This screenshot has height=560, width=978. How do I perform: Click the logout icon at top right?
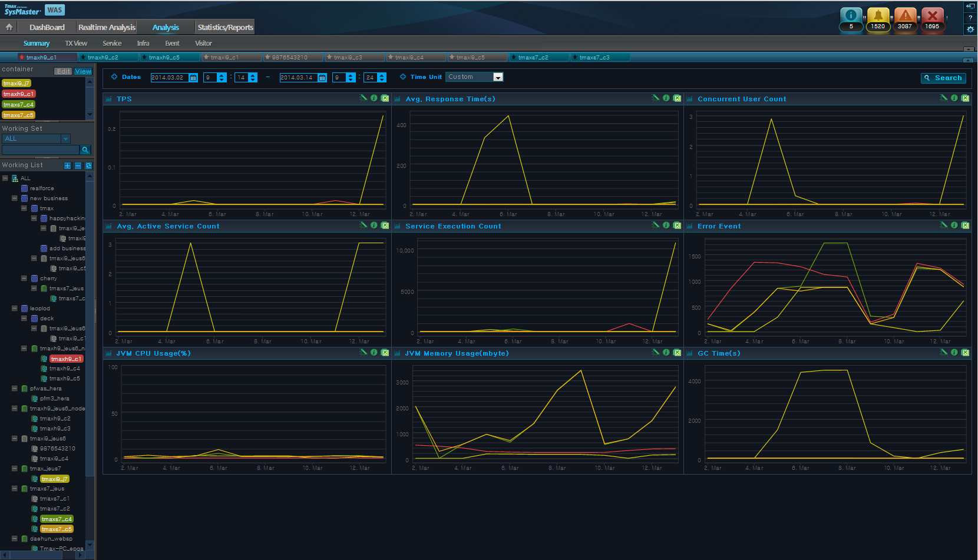[970, 6]
